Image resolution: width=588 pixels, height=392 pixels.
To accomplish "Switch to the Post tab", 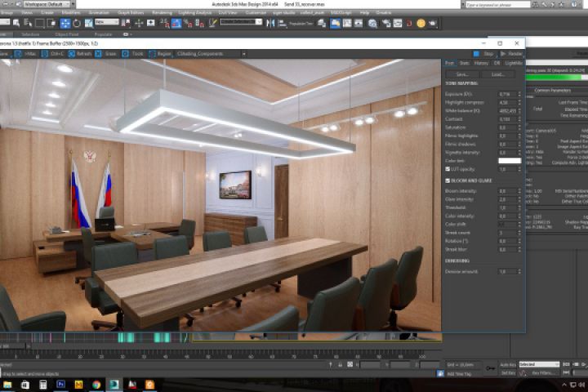I will (x=449, y=64).
